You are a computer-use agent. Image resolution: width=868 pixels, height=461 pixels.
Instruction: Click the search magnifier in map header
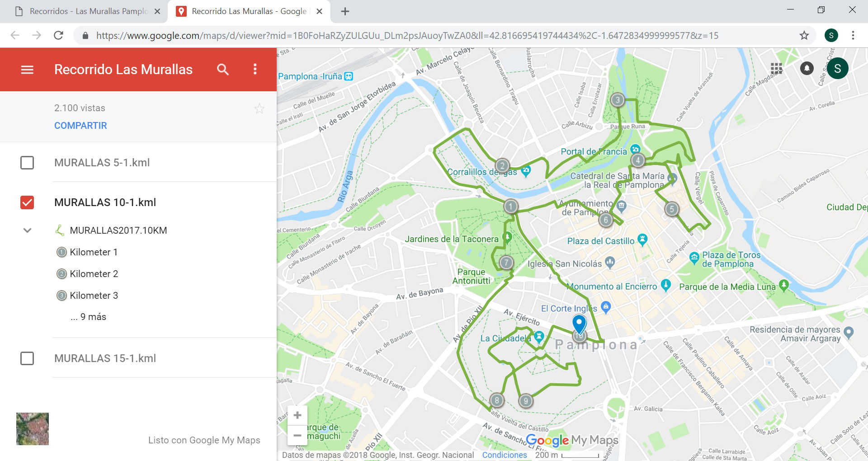(x=223, y=69)
